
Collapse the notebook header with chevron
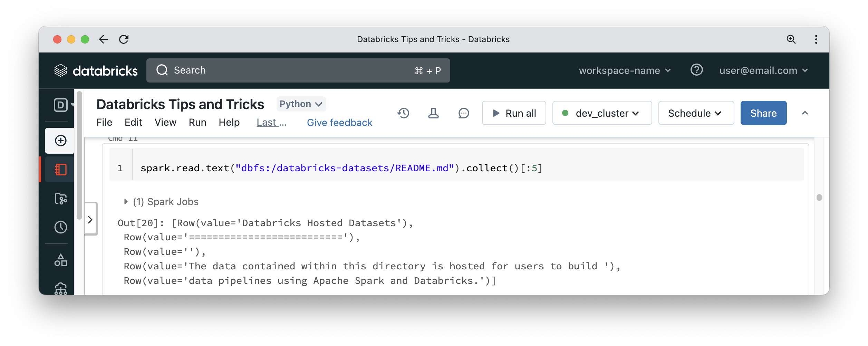805,113
